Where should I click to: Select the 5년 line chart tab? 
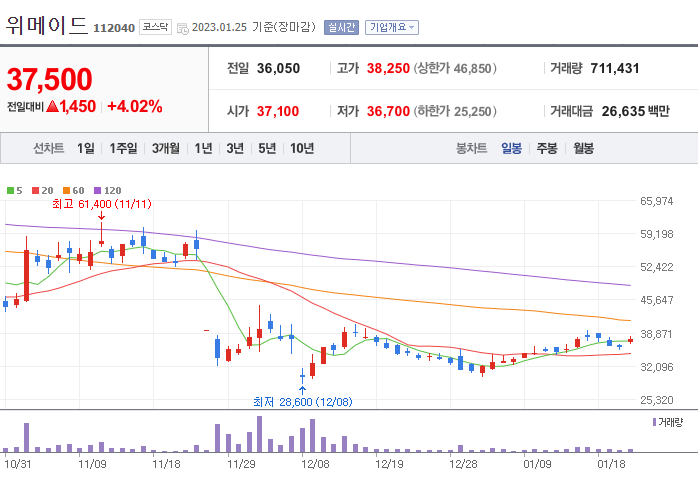click(267, 148)
